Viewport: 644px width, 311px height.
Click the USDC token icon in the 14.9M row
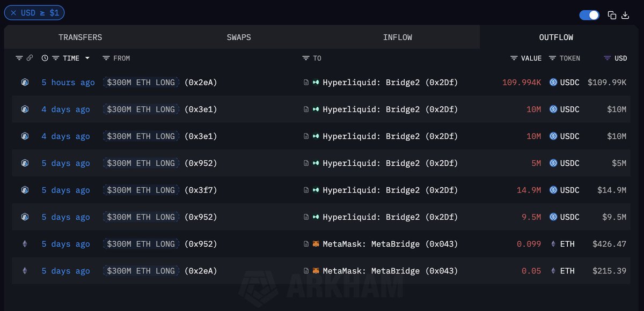(x=553, y=190)
